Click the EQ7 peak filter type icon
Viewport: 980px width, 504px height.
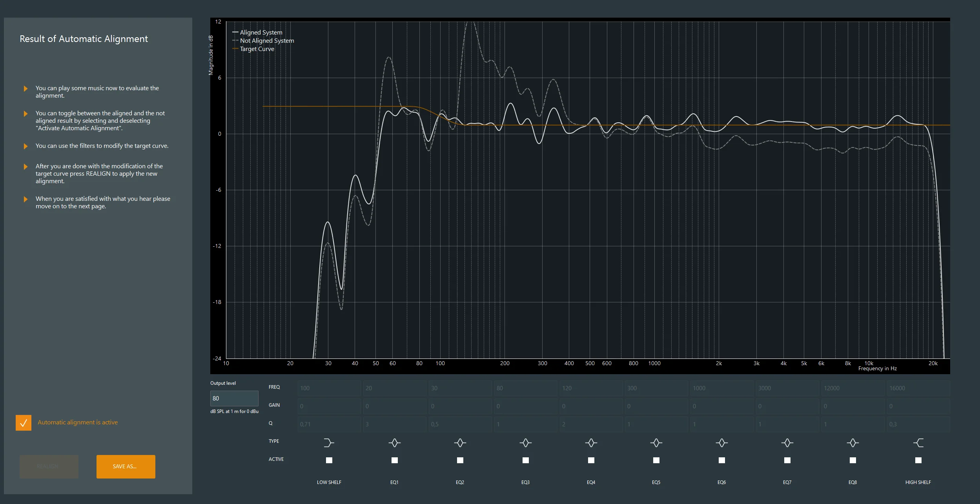tap(787, 443)
